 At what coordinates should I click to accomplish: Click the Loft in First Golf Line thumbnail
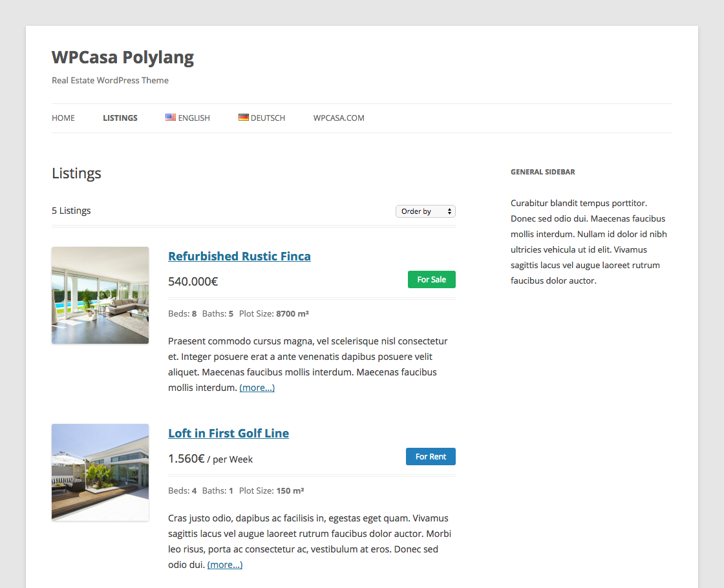pos(100,472)
